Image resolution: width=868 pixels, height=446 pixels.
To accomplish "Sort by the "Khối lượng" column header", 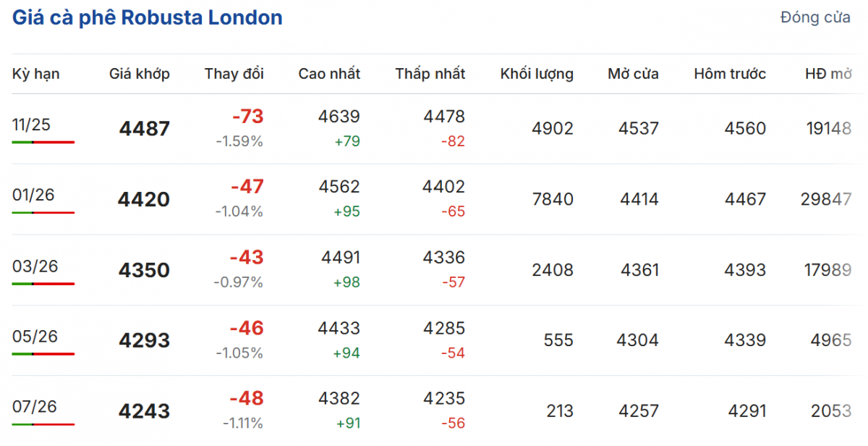I will [x=537, y=74].
